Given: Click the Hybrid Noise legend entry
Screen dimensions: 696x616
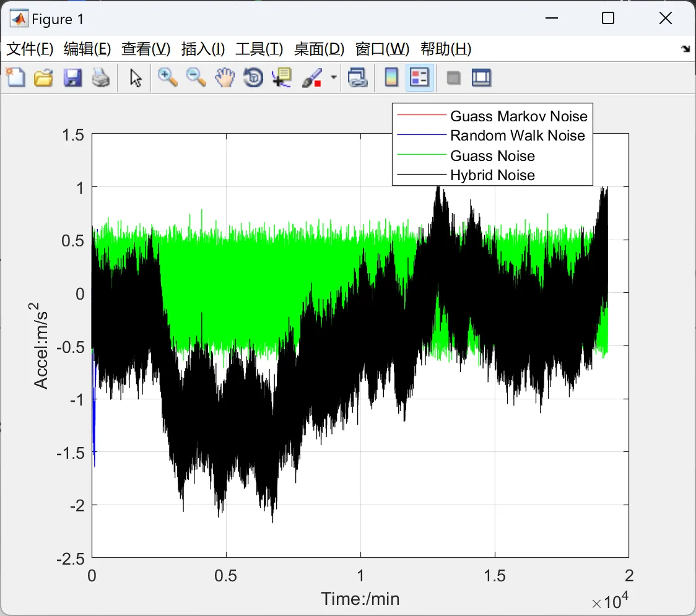Looking at the screenshot, I should coord(492,175).
